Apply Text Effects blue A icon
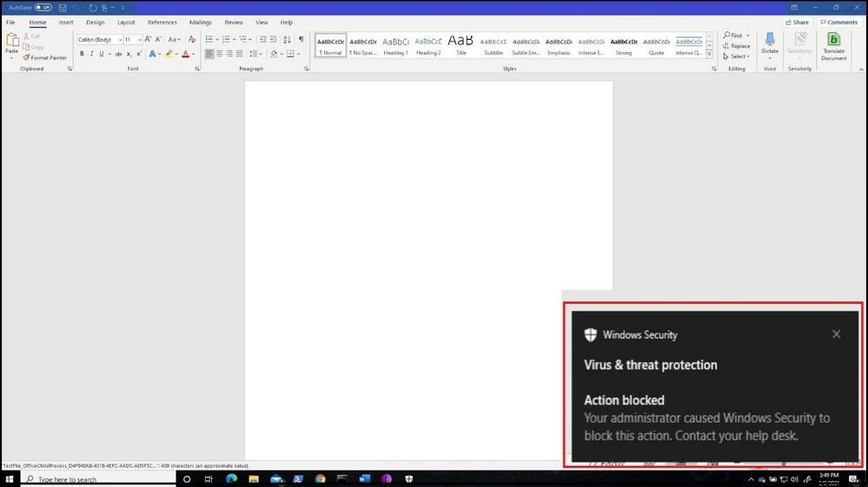Screen dimensions: 868x487 click(152, 54)
